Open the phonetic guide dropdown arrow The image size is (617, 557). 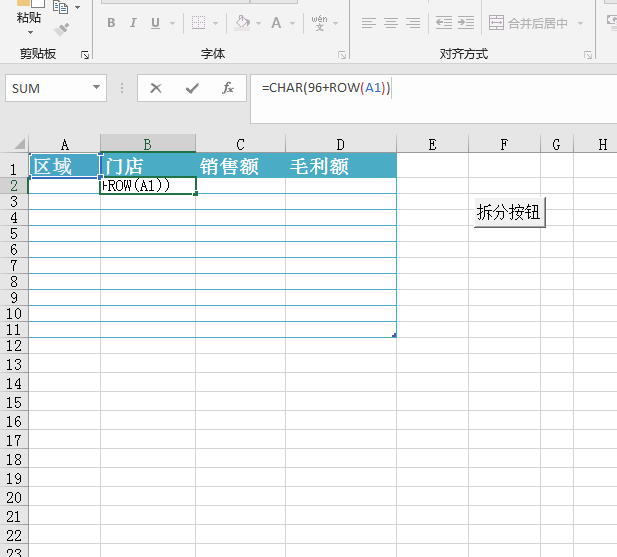pos(336,23)
